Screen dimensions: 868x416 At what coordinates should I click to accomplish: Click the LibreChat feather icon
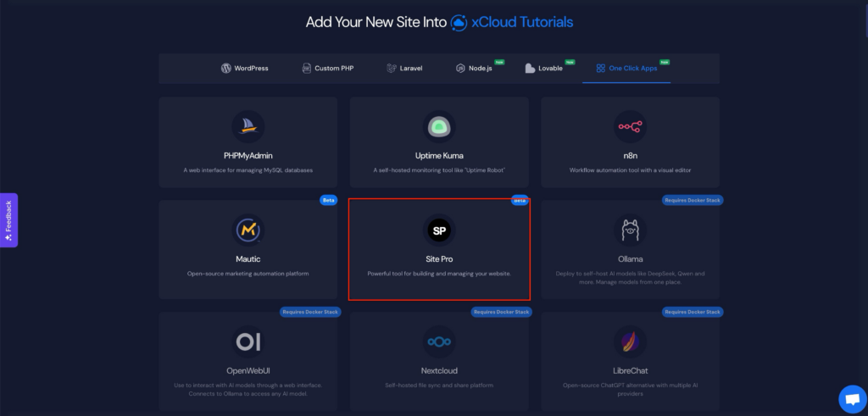[x=630, y=341]
